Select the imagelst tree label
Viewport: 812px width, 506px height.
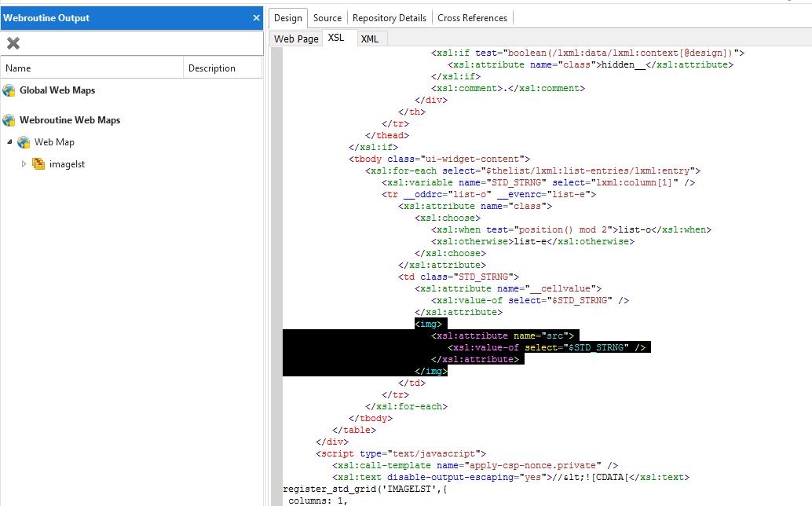(x=67, y=164)
